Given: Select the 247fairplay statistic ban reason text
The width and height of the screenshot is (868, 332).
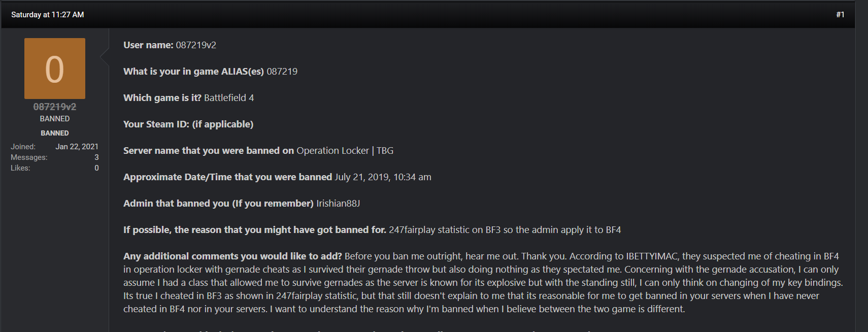Looking at the screenshot, I should coord(505,230).
